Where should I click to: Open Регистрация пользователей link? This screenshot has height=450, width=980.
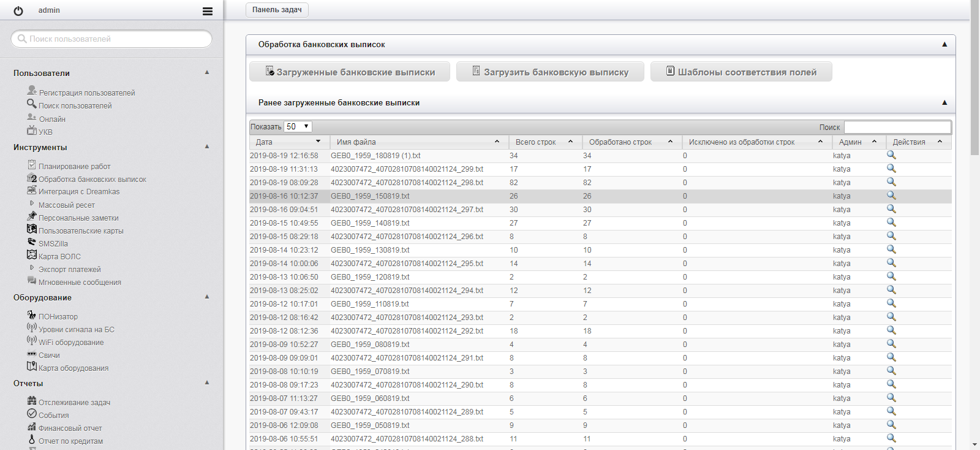pyautogui.click(x=86, y=93)
